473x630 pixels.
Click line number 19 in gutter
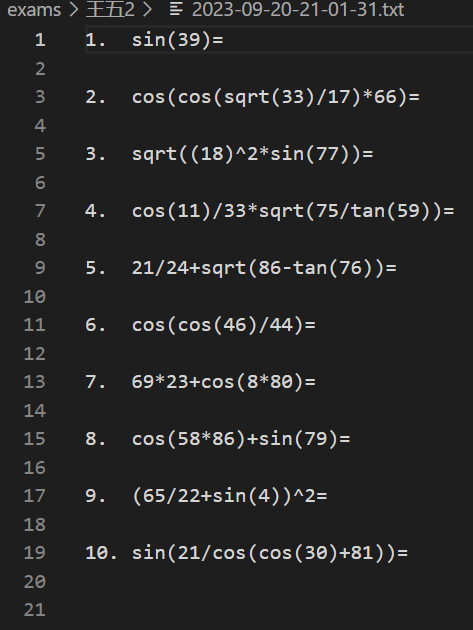click(35, 553)
